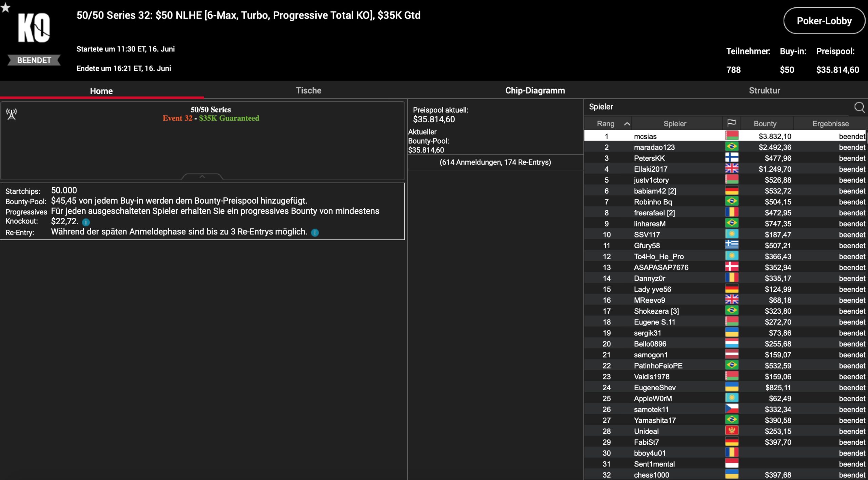Select the Ellaki2017 player row
The image size is (868, 480).
pyautogui.click(x=650, y=169)
